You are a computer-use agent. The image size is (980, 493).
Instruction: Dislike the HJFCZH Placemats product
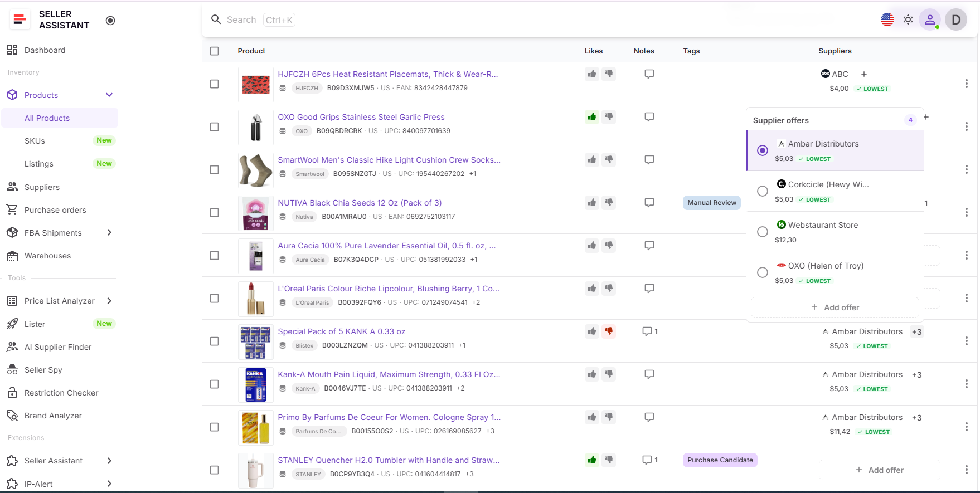(609, 74)
